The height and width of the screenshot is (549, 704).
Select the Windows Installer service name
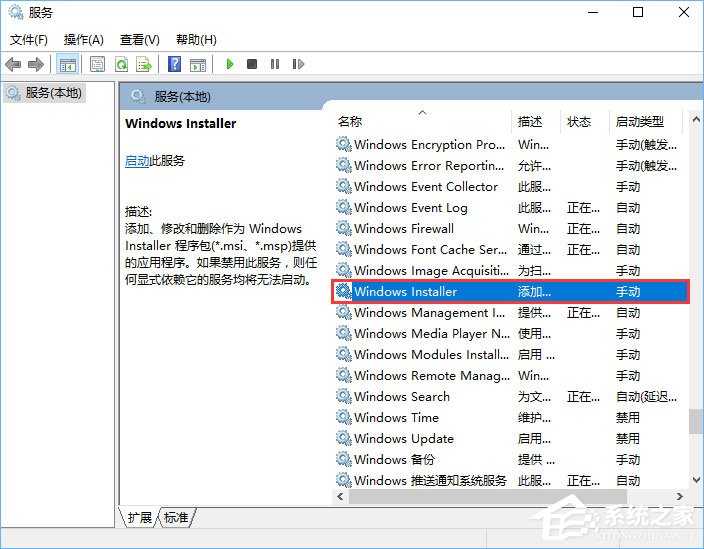[x=405, y=291]
